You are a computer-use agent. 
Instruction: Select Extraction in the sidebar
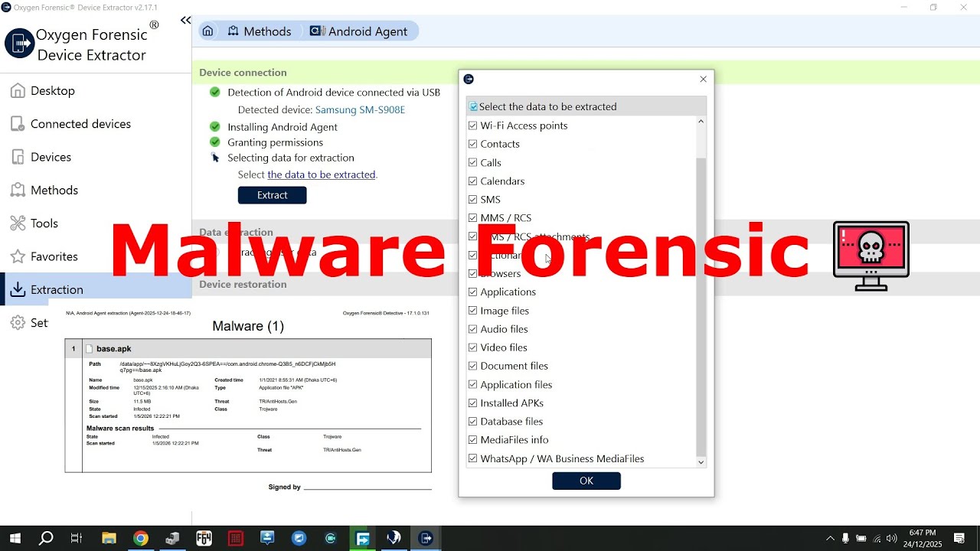click(96, 289)
